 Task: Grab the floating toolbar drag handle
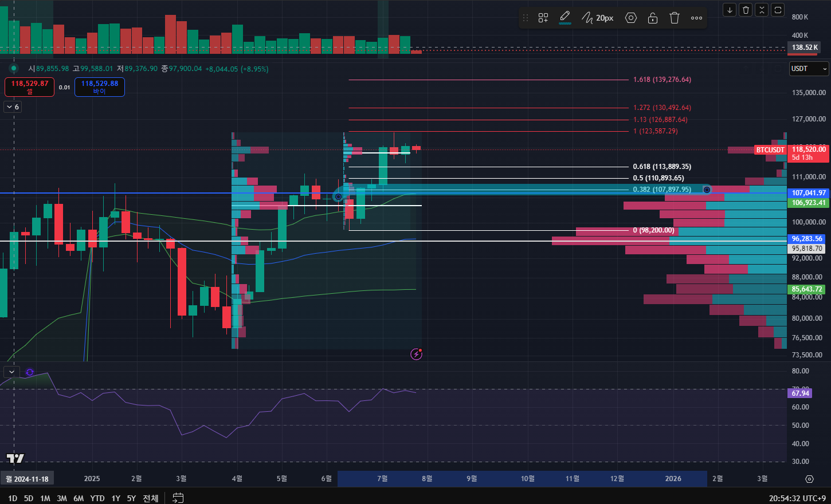pos(526,18)
